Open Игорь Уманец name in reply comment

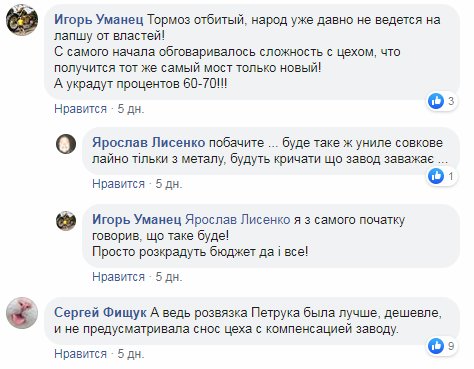[137, 219]
